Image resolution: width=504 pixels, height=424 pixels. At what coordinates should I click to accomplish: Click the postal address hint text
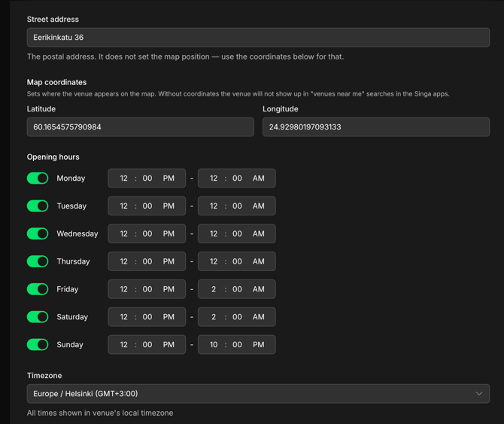pos(186,56)
